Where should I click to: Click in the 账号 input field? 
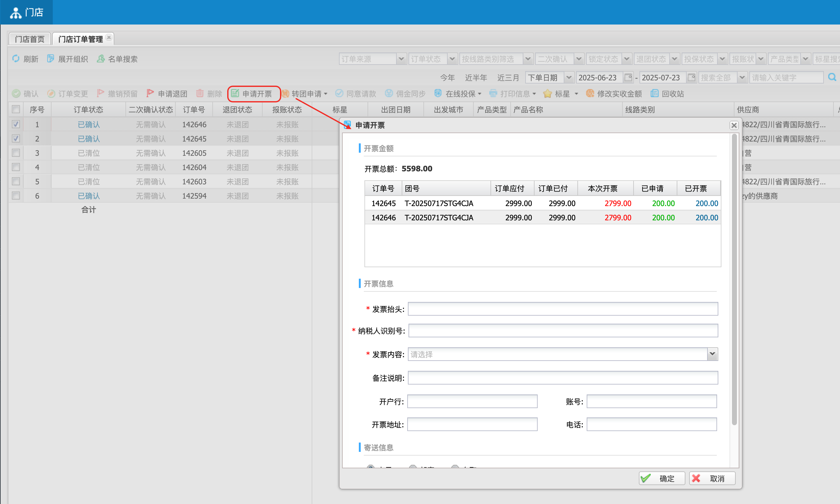[x=652, y=401]
